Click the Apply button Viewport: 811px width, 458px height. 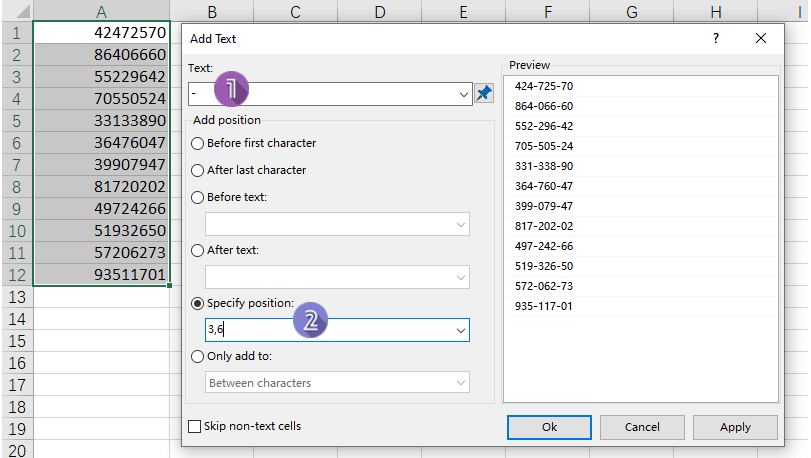[x=735, y=427]
